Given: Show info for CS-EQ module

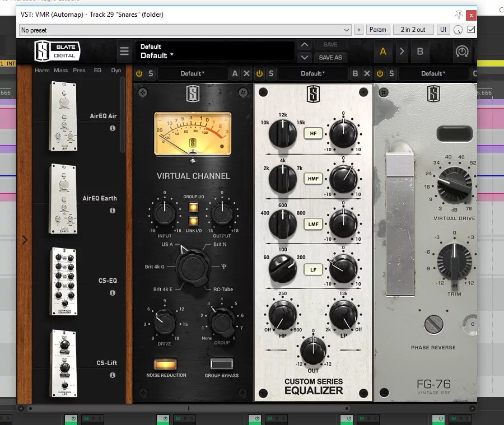Looking at the screenshot, I should 113,293.
